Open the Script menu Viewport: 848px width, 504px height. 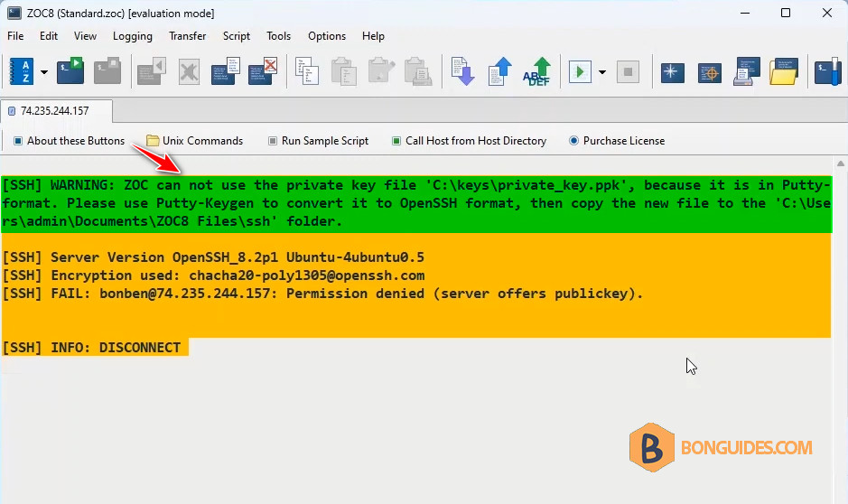coord(237,36)
